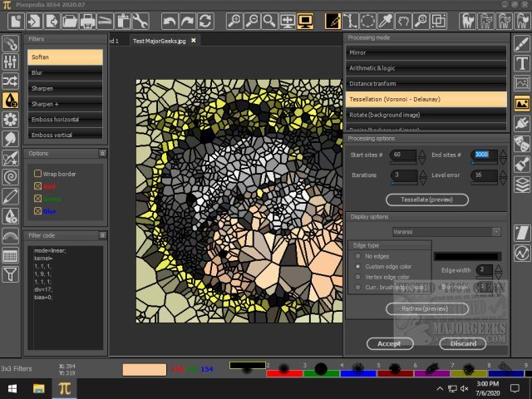Toggle the Red channel checkbox

pos(37,186)
